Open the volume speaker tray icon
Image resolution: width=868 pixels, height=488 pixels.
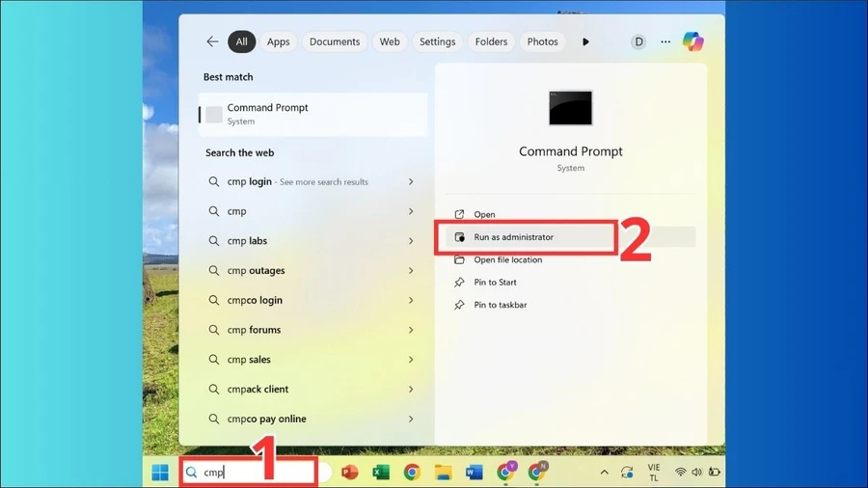point(697,472)
